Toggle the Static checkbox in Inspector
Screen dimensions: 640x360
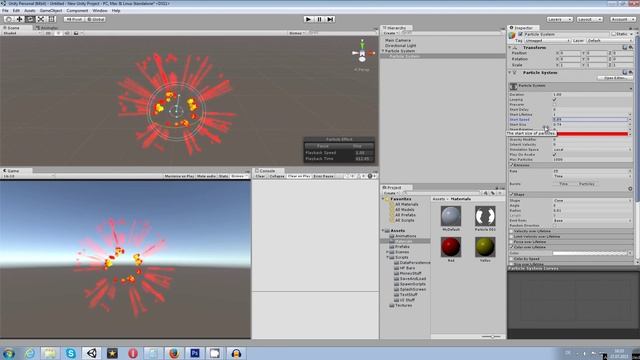pos(613,34)
